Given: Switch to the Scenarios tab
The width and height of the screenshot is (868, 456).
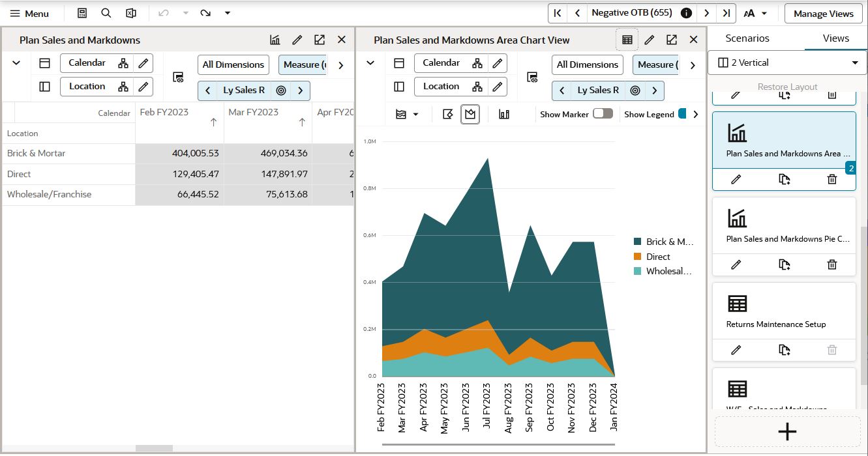Looking at the screenshot, I should click(747, 38).
